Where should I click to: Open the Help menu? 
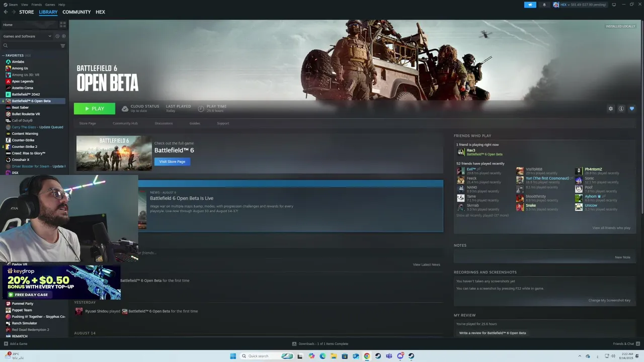click(61, 5)
